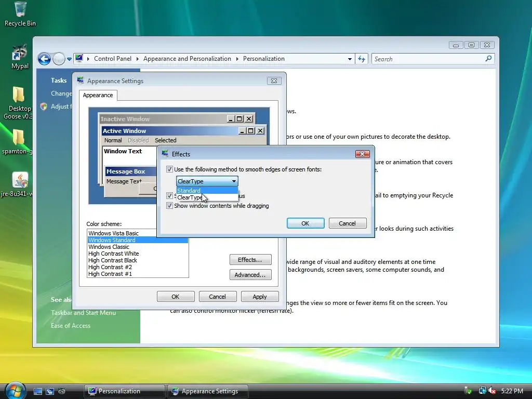532x399 pixels.
Task: Click Active Window title in preview
Action: click(124, 130)
